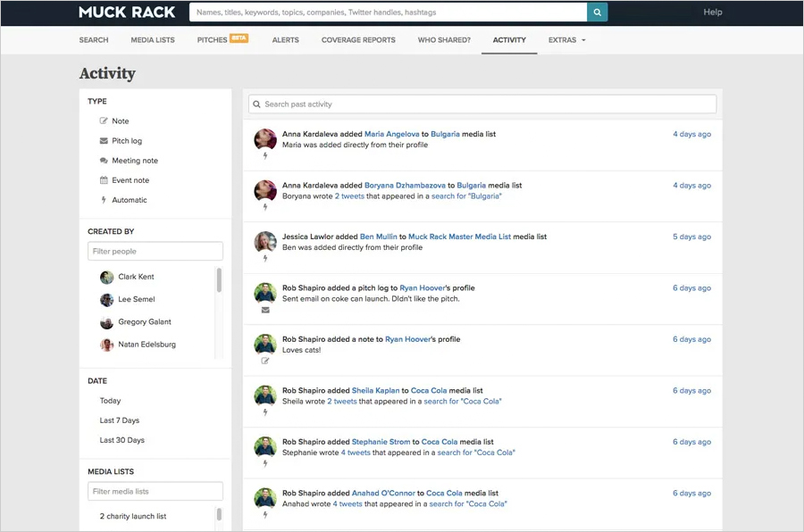Click the Pitch log envelope icon

pyautogui.click(x=104, y=140)
